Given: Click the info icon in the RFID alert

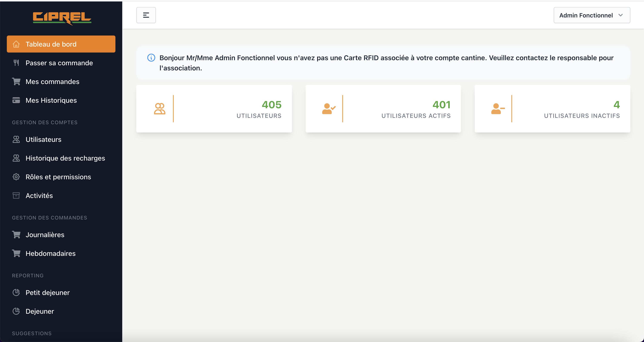Looking at the screenshot, I should click(151, 58).
